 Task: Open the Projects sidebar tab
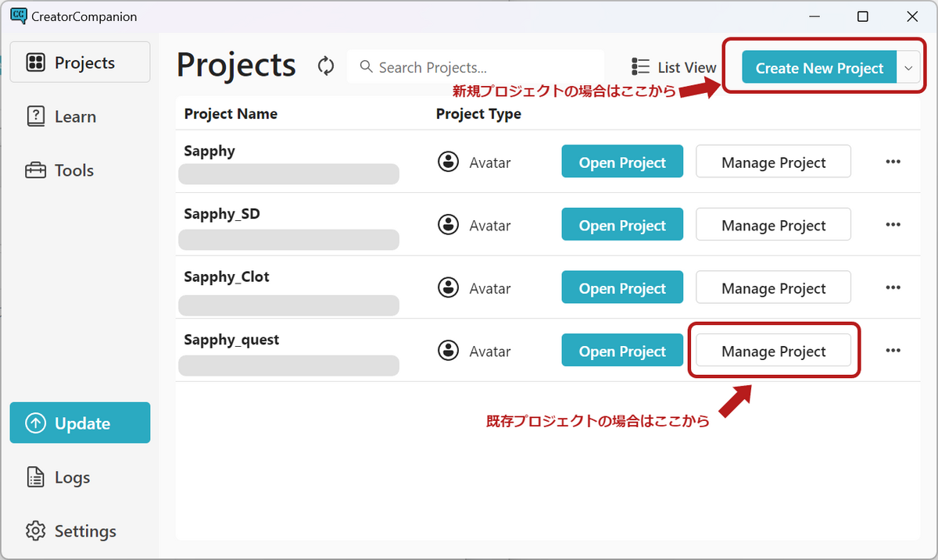pyautogui.click(x=80, y=62)
